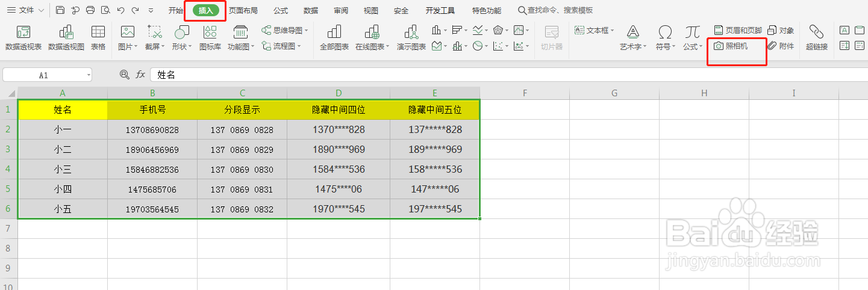
Task: Switch to the 审阅 tab
Action: tap(341, 11)
